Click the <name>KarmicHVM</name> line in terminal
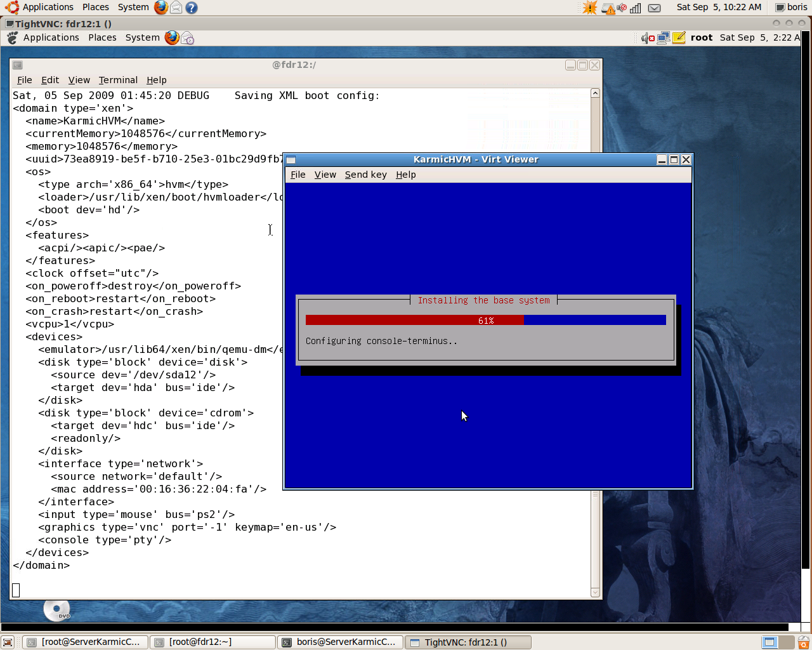 tap(95, 121)
